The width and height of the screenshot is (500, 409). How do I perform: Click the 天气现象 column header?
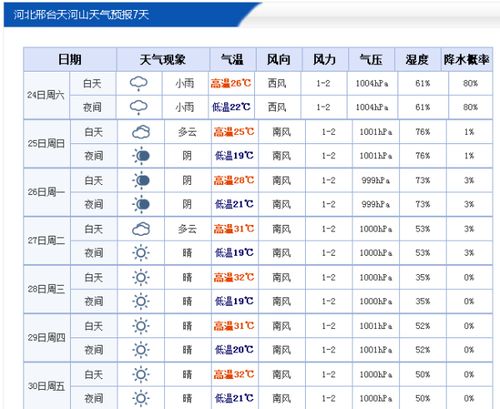(163, 60)
